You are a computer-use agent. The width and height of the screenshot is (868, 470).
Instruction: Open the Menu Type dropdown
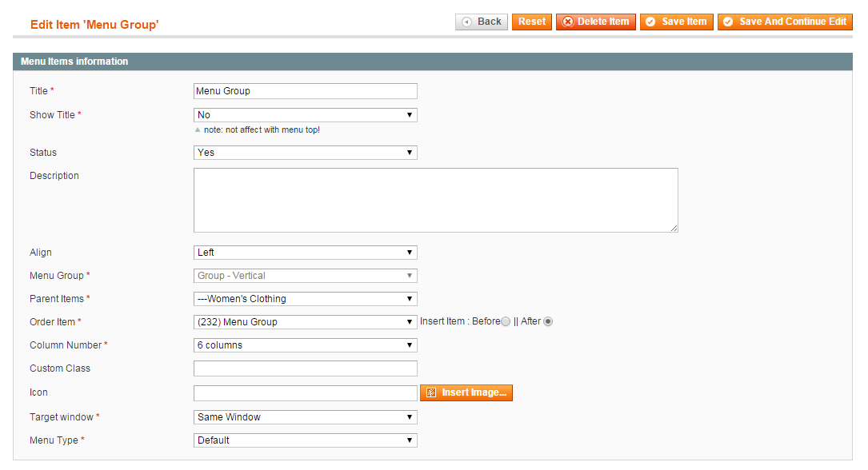point(305,440)
